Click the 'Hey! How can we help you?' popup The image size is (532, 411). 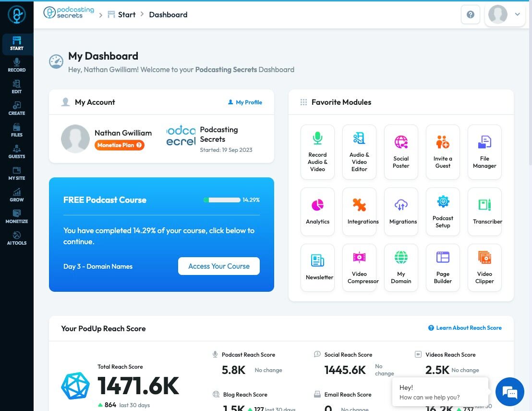tap(440, 392)
